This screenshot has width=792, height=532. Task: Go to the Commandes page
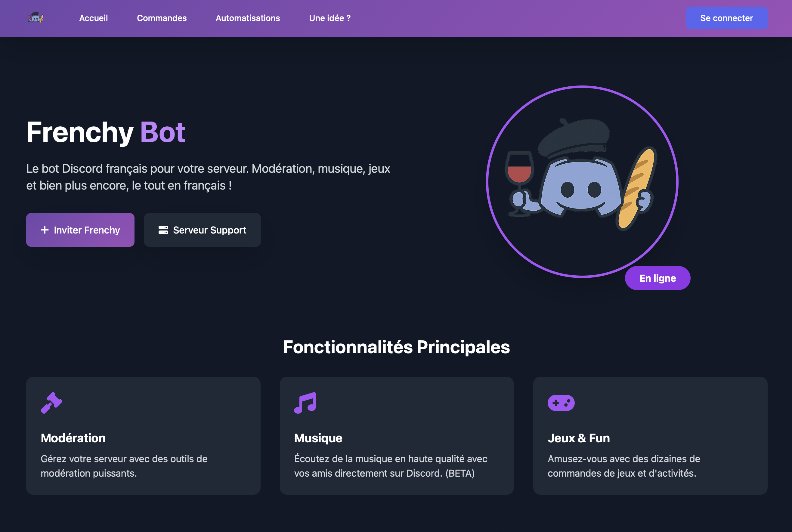(162, 18)
